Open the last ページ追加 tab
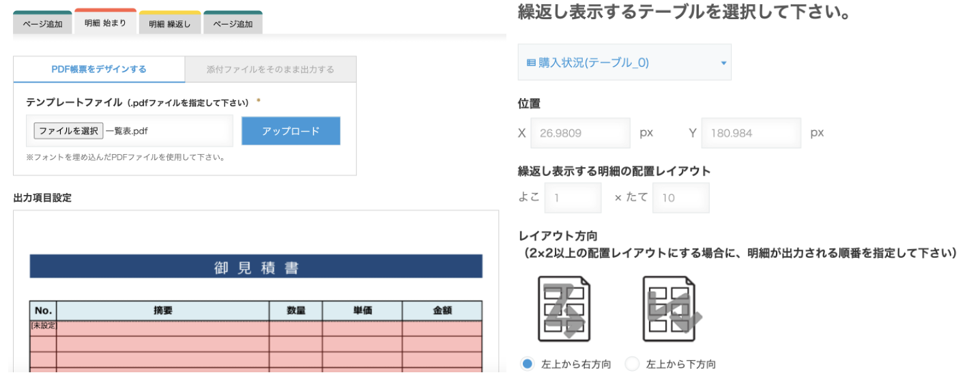This screenshot has width=980, height=375. click(x=233, y=22)
